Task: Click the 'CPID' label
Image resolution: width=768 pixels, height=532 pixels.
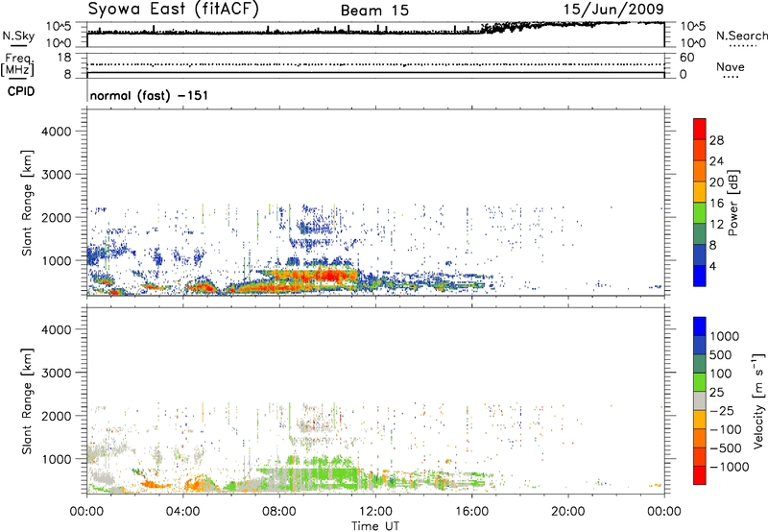Action: 21,91
